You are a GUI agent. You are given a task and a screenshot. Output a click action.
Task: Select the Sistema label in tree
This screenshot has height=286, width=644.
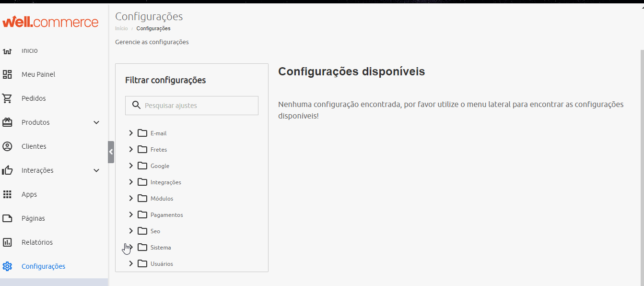(161, 248)
